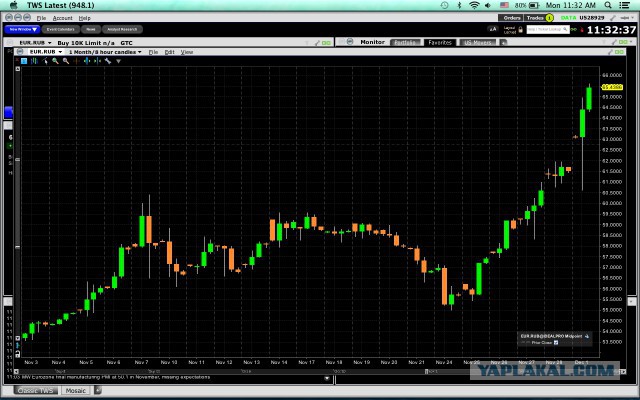Open the New Window dropdown button
This screenshot has height=400, width=640.
click(x=22, y=29)
